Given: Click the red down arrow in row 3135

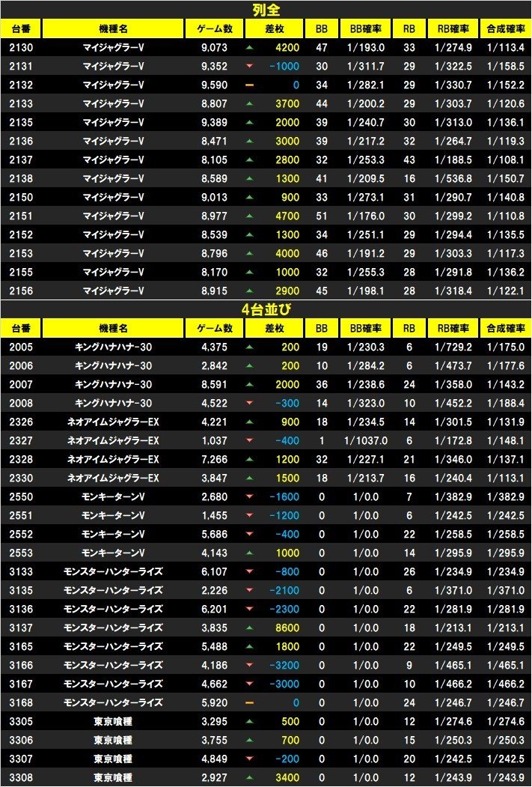Looking at the screenshot, I should click(x=250, y=590).
